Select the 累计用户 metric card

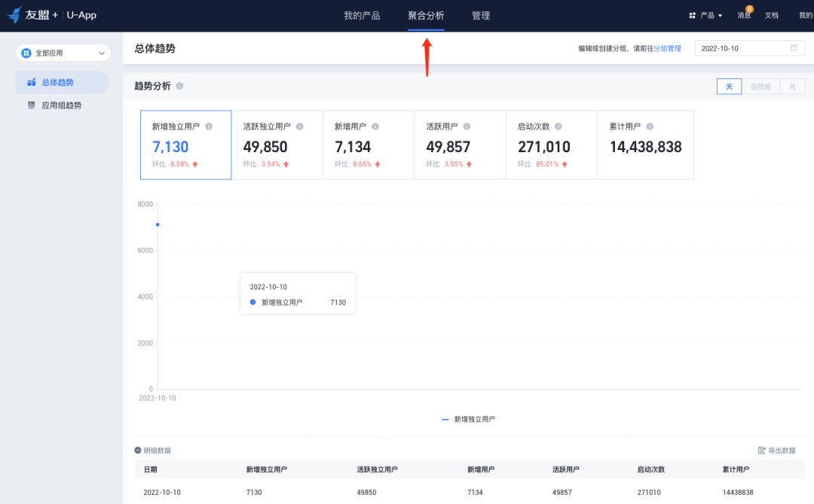tap(645, 145)
